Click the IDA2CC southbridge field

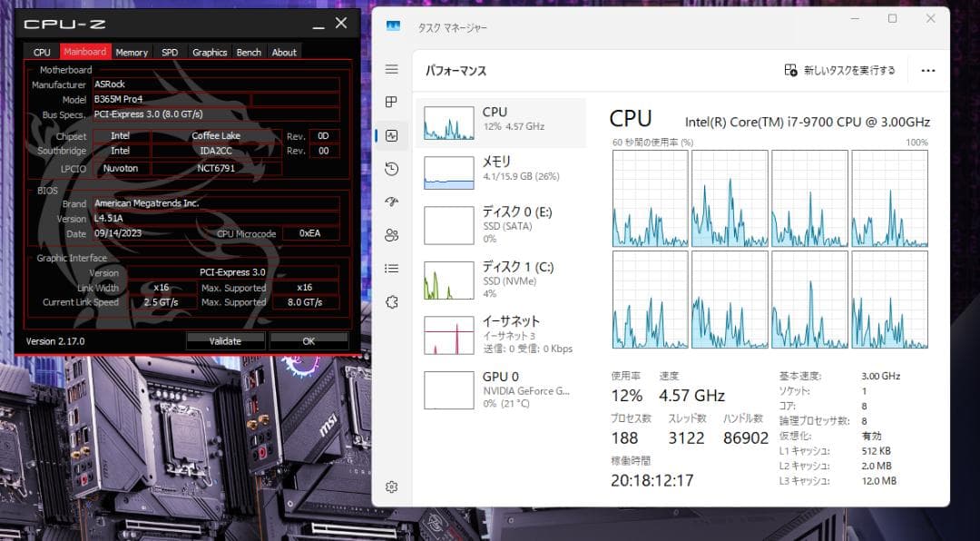tap(216, 150)
